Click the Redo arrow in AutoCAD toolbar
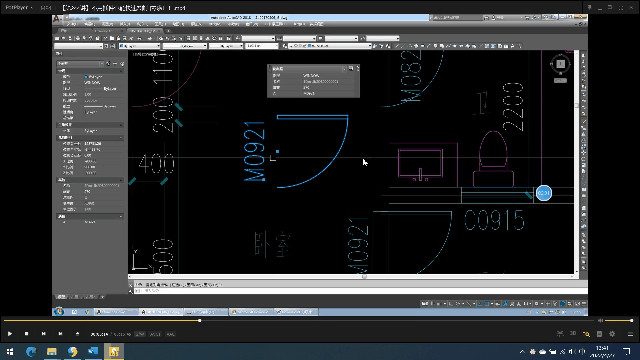The width and height of the screenshot is (640, 360). 150,38
